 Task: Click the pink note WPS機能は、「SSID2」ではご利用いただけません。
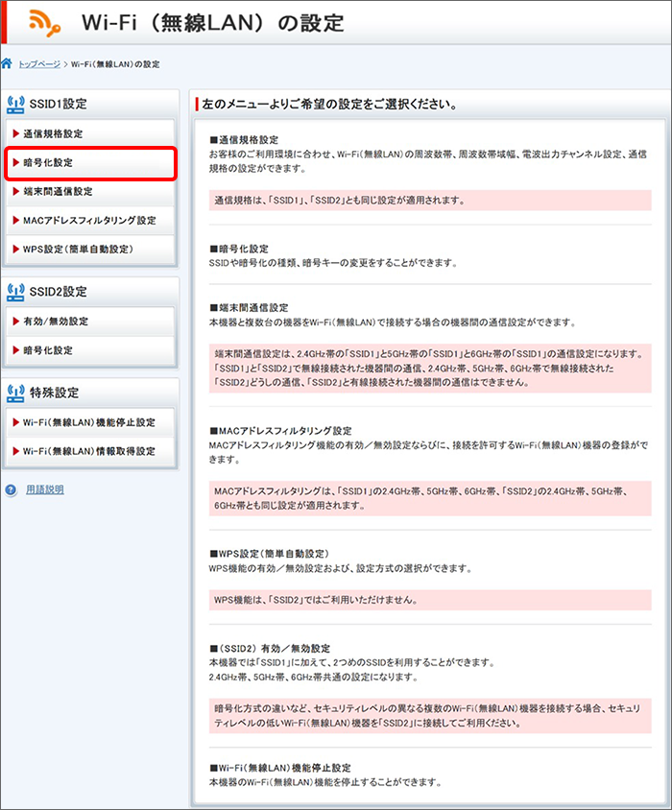pyautogui.click(x=430, y=600)
